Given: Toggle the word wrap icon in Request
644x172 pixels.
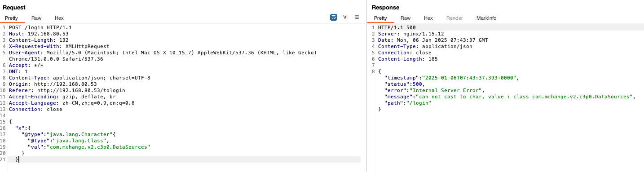Looking at the screenshot, I should click(334, 17).
